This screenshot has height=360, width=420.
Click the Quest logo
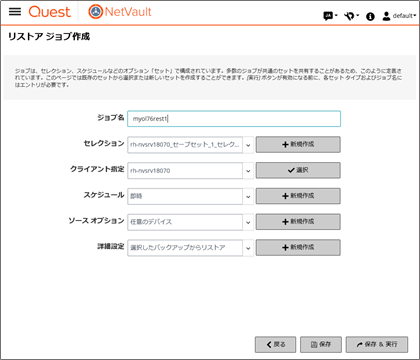[50, 12]
